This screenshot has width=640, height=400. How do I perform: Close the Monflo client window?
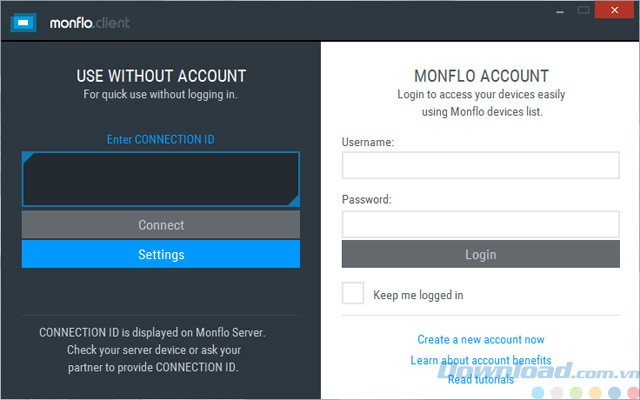click(x=611, y=10)
